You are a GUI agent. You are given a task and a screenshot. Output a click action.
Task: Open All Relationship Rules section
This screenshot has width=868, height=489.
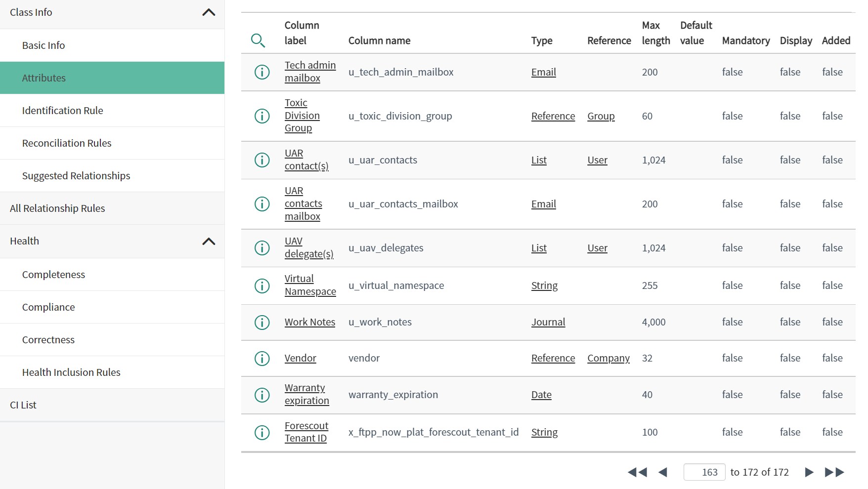tap(112, 208)
